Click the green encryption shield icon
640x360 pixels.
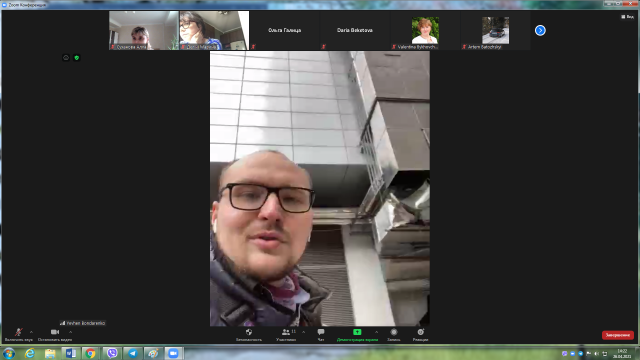pyautogui.click(x=77, y=58)
